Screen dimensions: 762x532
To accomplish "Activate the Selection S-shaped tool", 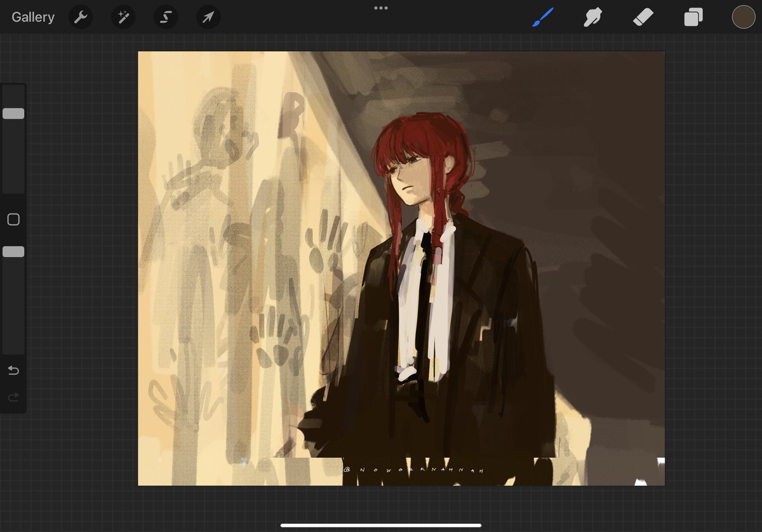I will tap(166, 17).
